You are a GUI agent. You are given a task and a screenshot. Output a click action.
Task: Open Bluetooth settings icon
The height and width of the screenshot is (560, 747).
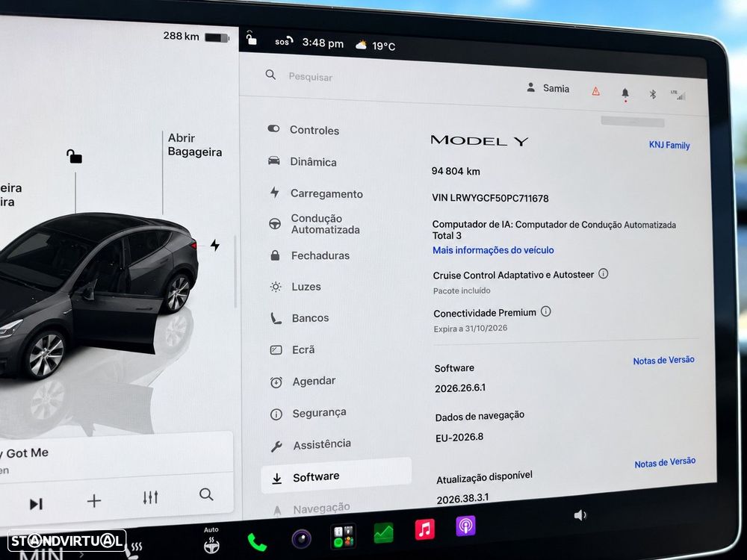(x=653, y=94)
